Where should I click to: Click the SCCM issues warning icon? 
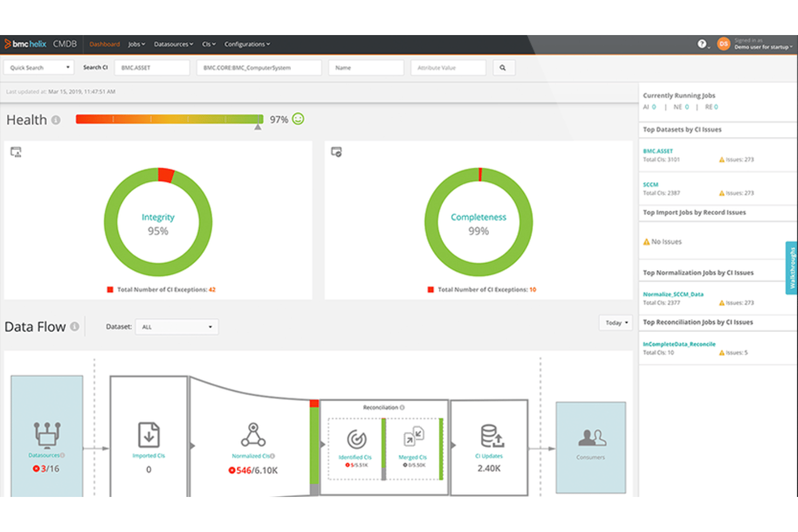click(722, 193)
